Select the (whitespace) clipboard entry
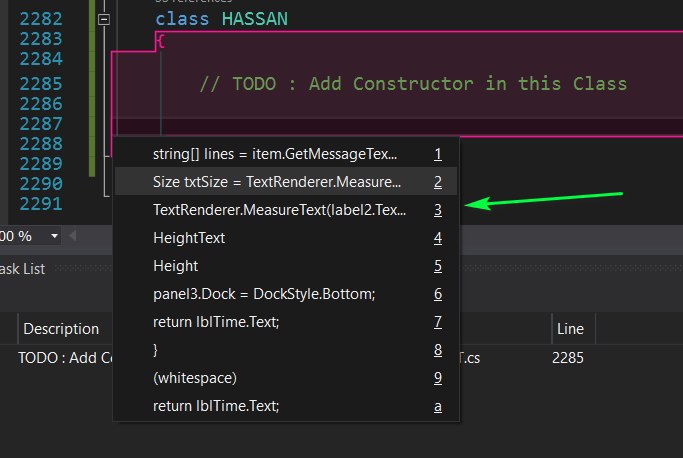The image size is (683, 458). (x=286, y=378)
